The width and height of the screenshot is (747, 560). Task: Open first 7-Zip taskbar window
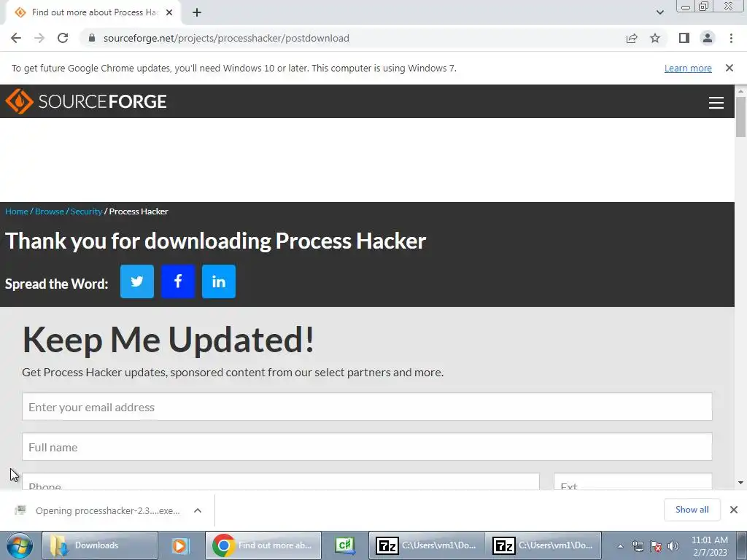click(x=426, y=545)
